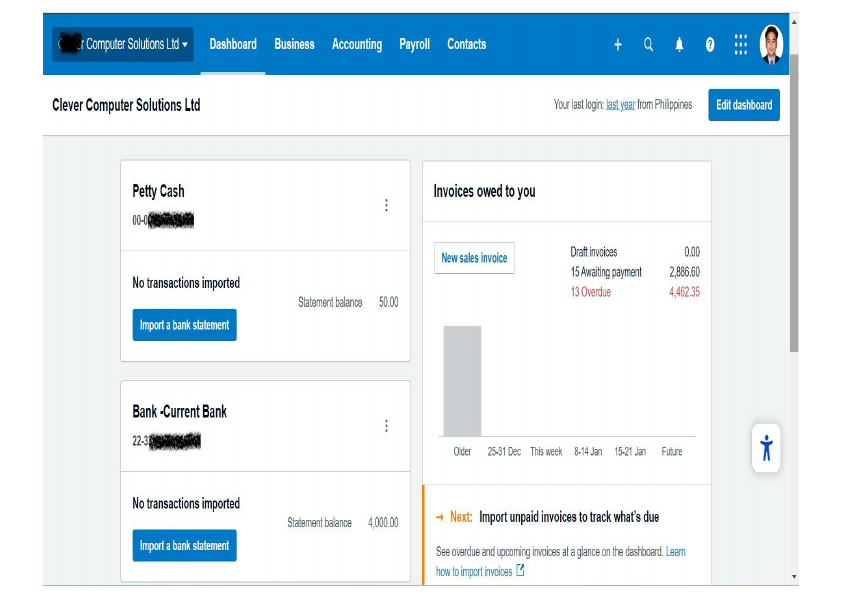This screenshot has width=842, height=595.
Task: Open the Petty Cash account options menu
Action: [x=387, y=205]
